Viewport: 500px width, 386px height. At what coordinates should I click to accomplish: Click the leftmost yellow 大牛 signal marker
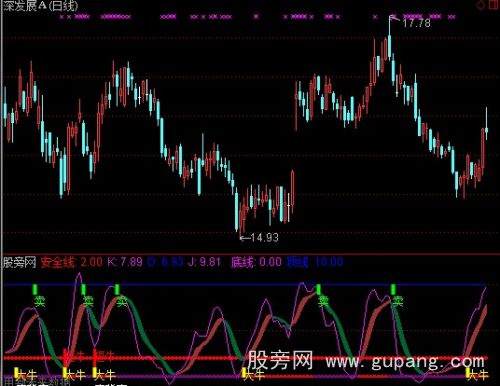click(26, 375)
